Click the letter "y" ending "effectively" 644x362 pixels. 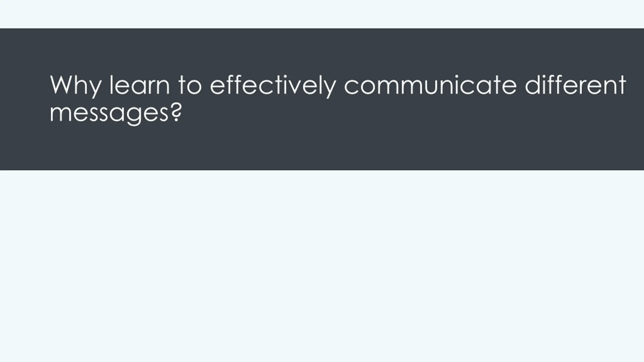[329, 88]
